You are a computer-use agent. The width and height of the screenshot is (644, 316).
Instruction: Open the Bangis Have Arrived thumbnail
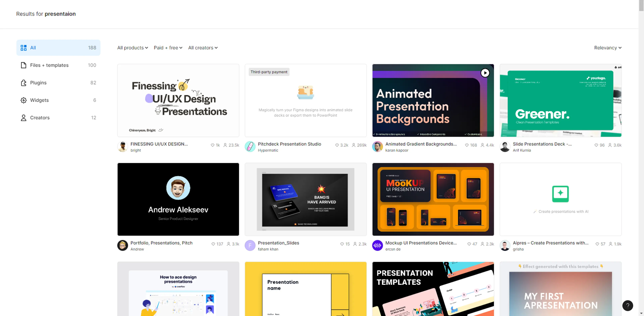(x=306, y=199)
